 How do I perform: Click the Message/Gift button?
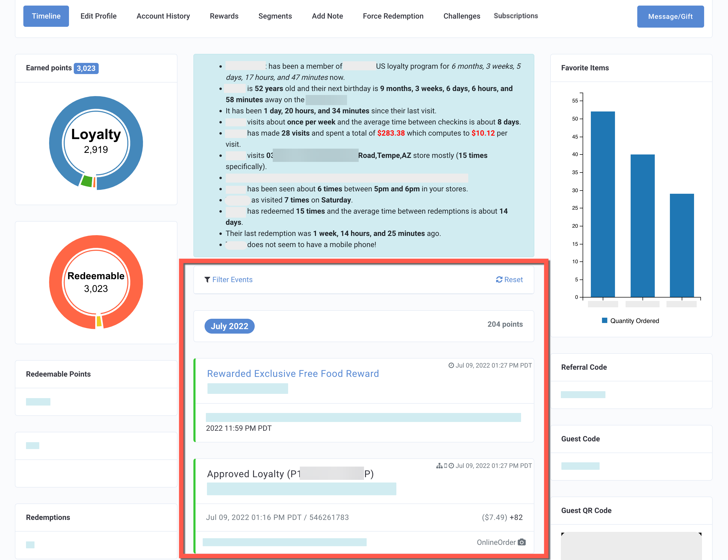[x=670, y=16]
